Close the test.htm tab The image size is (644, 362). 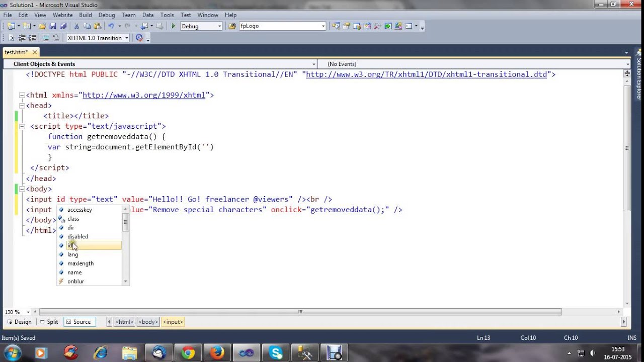point(35,52)
